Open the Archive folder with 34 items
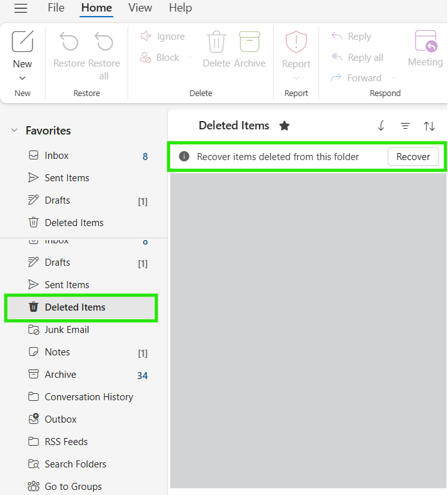Image resolution: width=448 pixels, height=495 pixels. 84,375
